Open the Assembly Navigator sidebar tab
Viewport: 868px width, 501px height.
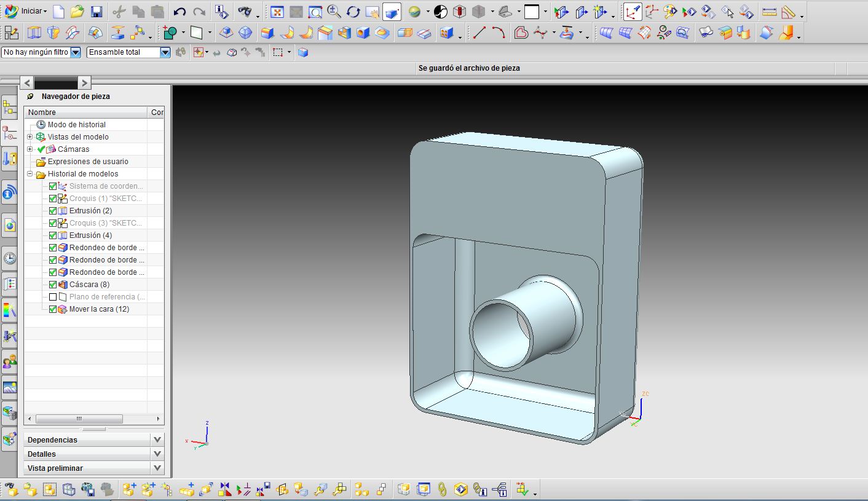pos(9,108)
